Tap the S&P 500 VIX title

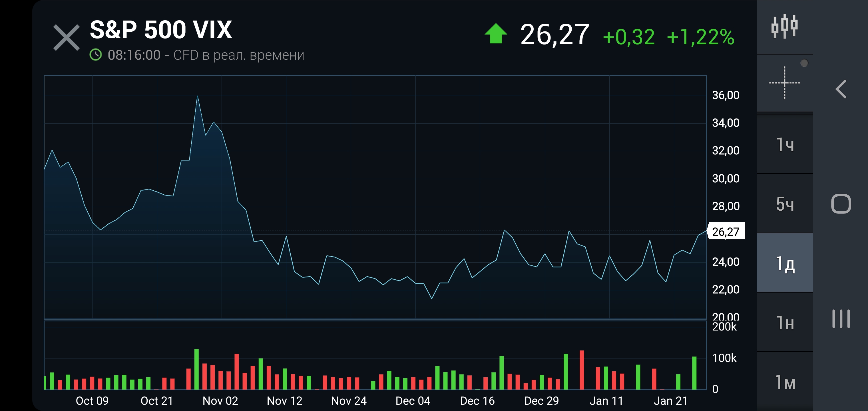coord(161,30)
